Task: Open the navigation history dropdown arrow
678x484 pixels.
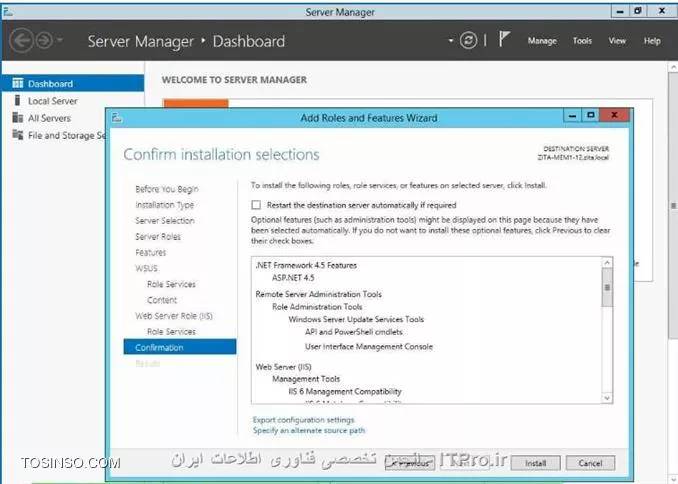Action: [x=60, y=41]
